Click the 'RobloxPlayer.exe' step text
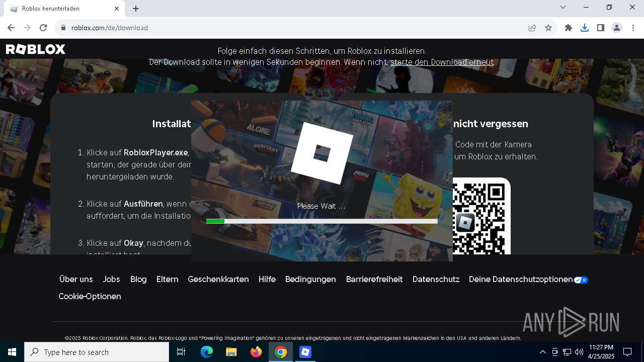Viewport: 644px width, 362px height. (156, 152)
